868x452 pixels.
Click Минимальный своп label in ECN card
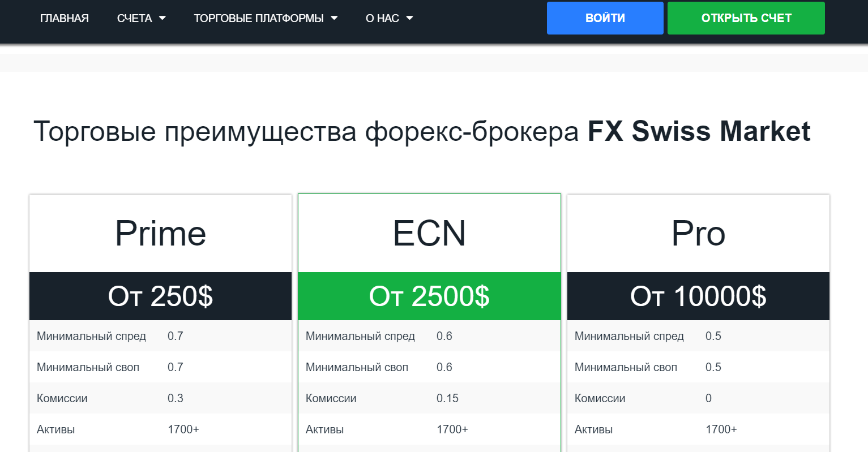click(357, 367)
